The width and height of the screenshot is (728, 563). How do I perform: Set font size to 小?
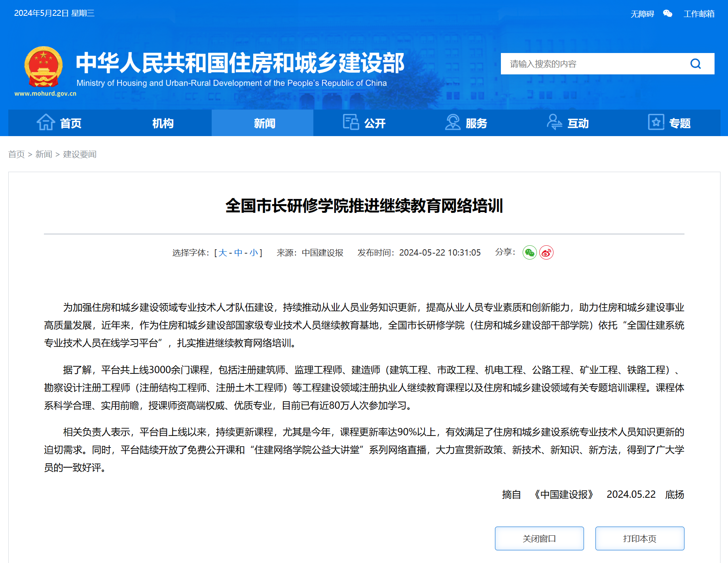(254, 253)
